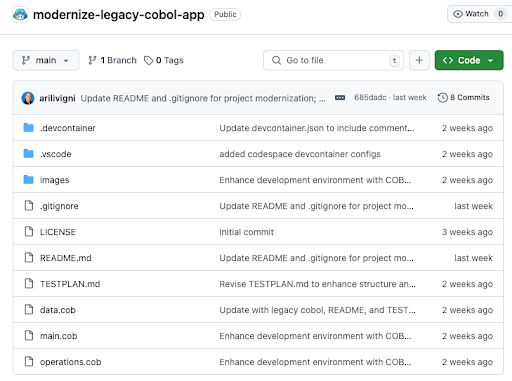View the 1 Branch link
Image resolution: width=512 pixels, height=381 pixels.
point(112,60)
